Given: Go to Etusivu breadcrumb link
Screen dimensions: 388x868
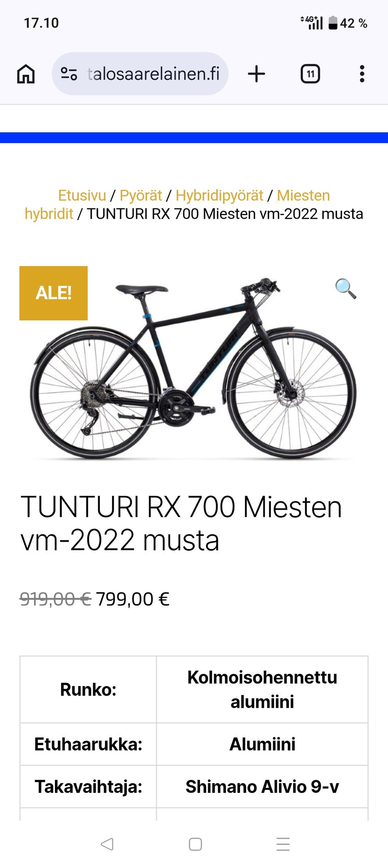Looking at the screenshot, I should pos(82,196).
